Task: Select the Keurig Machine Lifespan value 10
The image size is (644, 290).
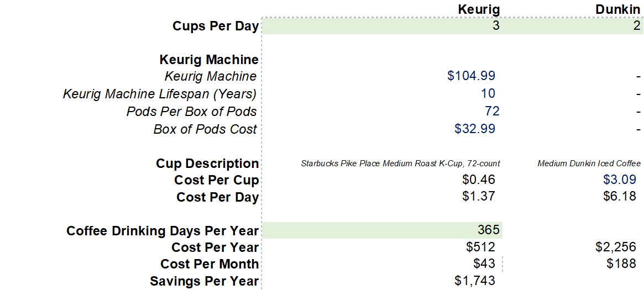Action: point(488,93)
